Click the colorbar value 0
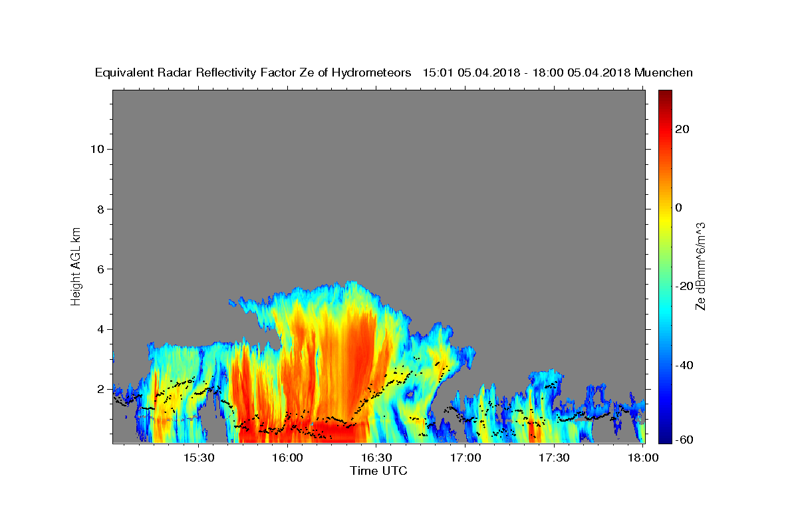This screenshot has height=532, width=798. tap(679, 207)
